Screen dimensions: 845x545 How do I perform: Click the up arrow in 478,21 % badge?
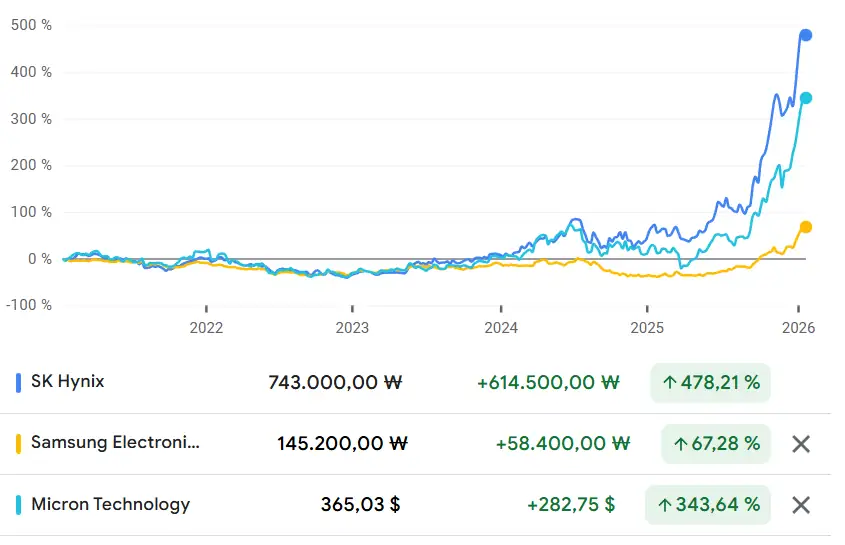(669, 383)
